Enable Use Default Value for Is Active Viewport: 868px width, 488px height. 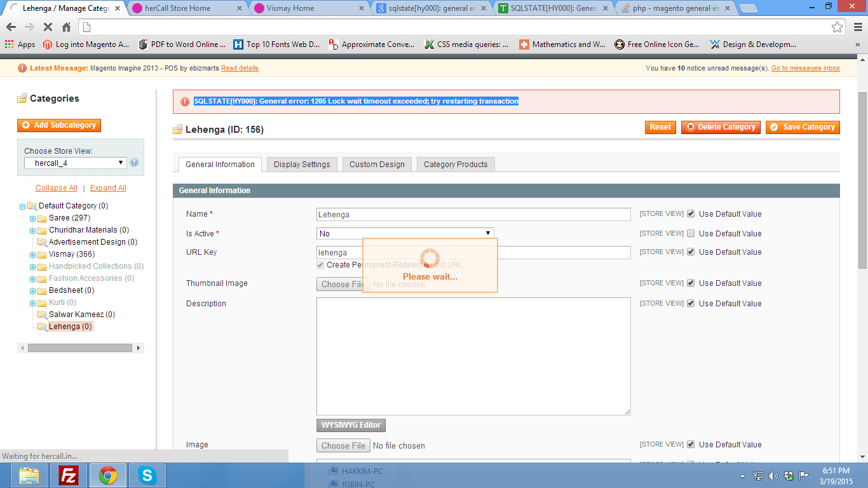point(691,233)
